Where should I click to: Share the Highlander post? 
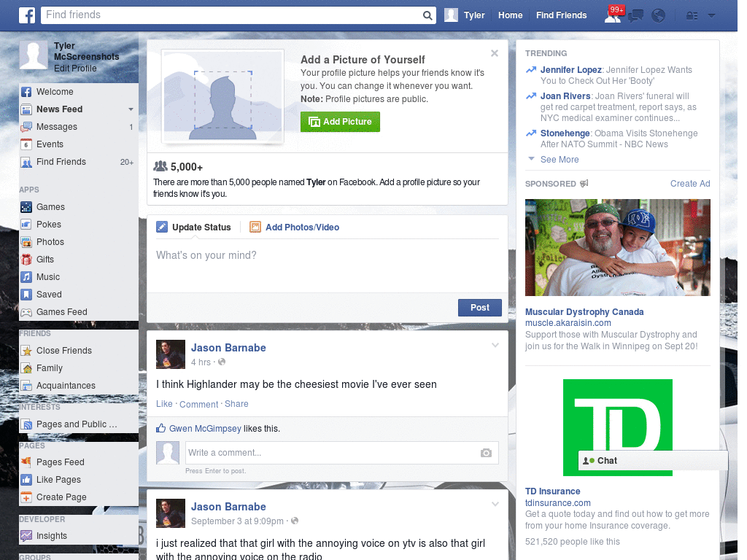click(x=236, y=404)
